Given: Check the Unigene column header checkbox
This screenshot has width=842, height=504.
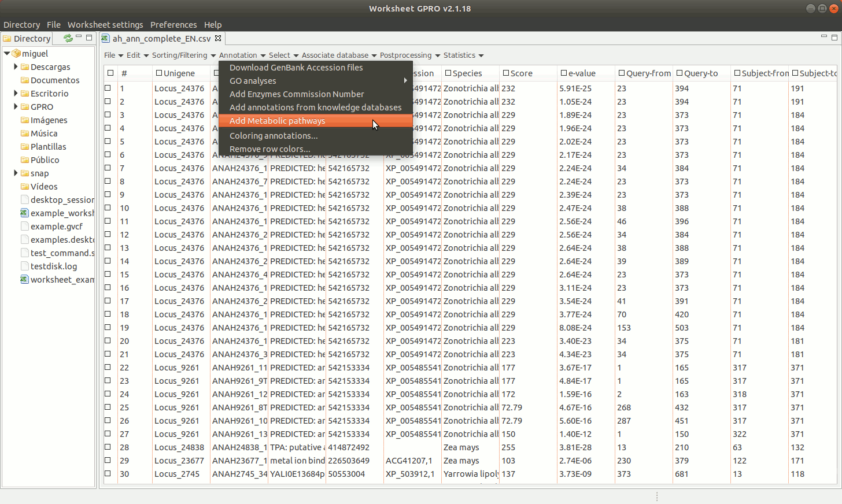Looking at the screenshot, I should pos(158,73).
